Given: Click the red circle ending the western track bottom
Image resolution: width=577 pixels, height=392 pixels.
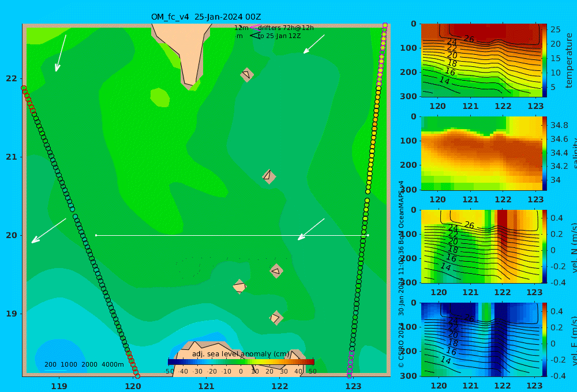Looking at the screenshot, I should (137, 376).
